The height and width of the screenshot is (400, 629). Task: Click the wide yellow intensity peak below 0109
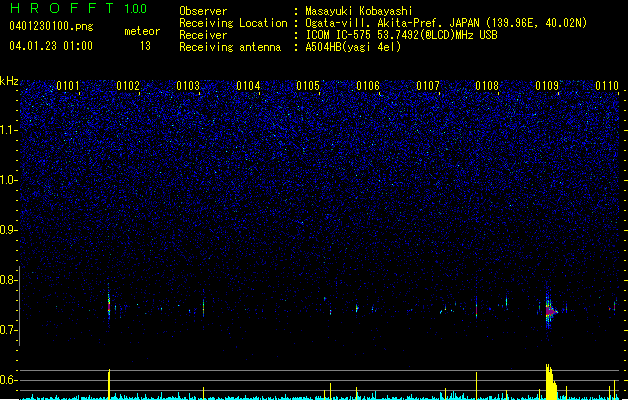551,382
